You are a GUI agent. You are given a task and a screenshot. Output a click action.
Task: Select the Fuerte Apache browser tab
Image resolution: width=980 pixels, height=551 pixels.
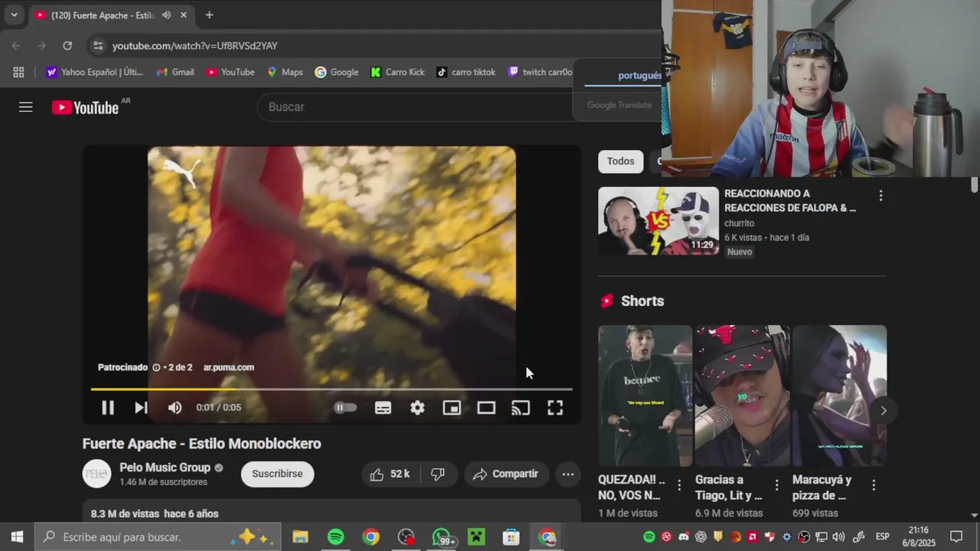click(x=102, y=15)
